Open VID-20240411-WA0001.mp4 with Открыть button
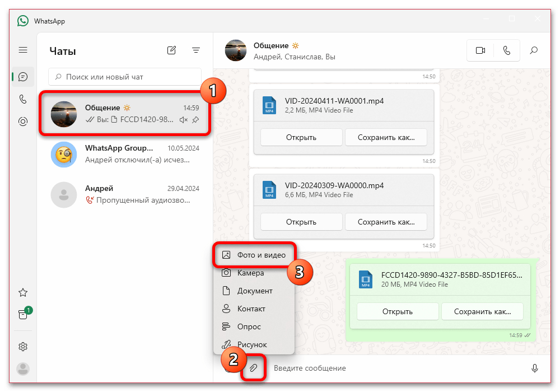The height and width of the screenshot is (392, 560). coord(301,137)
